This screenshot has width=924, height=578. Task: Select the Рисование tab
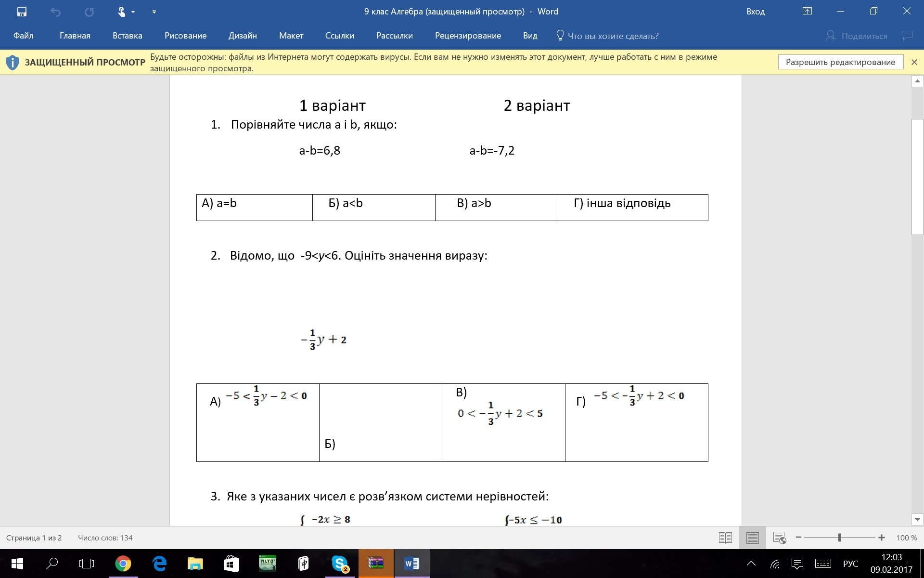[185, 36]
